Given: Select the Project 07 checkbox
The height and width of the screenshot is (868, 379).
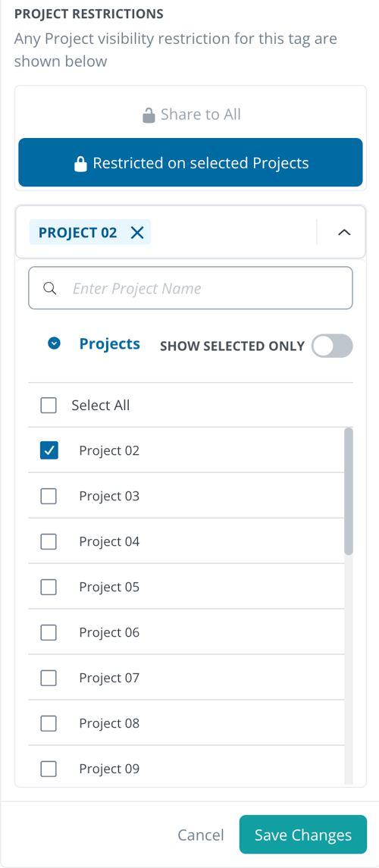Looking at the screenshot, I should tap(49, 678).
